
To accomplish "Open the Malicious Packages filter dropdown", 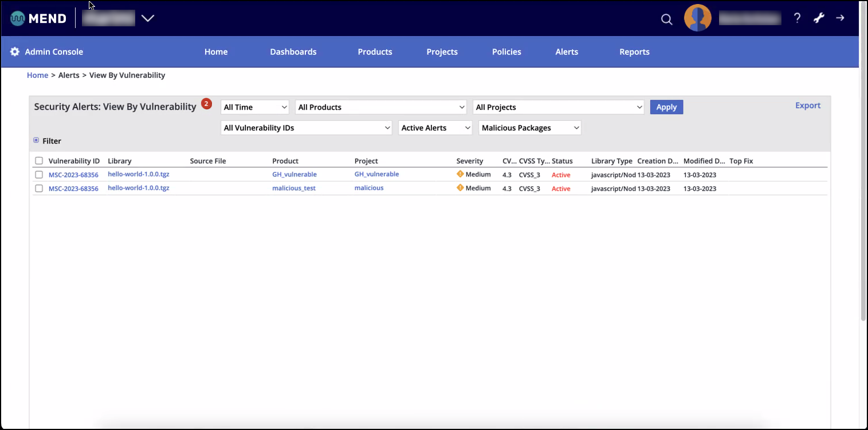I will 529,127.
